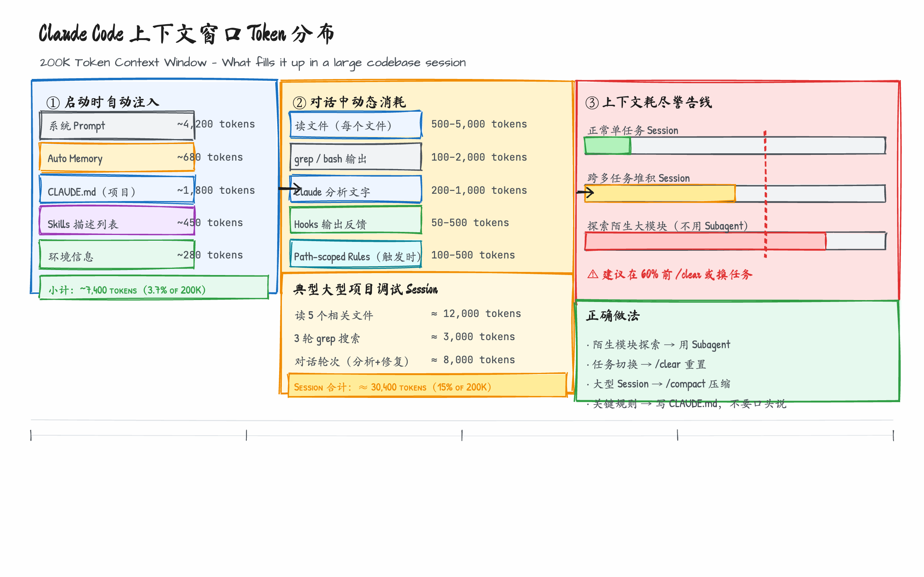Image resolution: width=924 pixels, height=577 pixels.
Task: Select the "① 启动时自动注入" heading
Action: pos(102,102)
